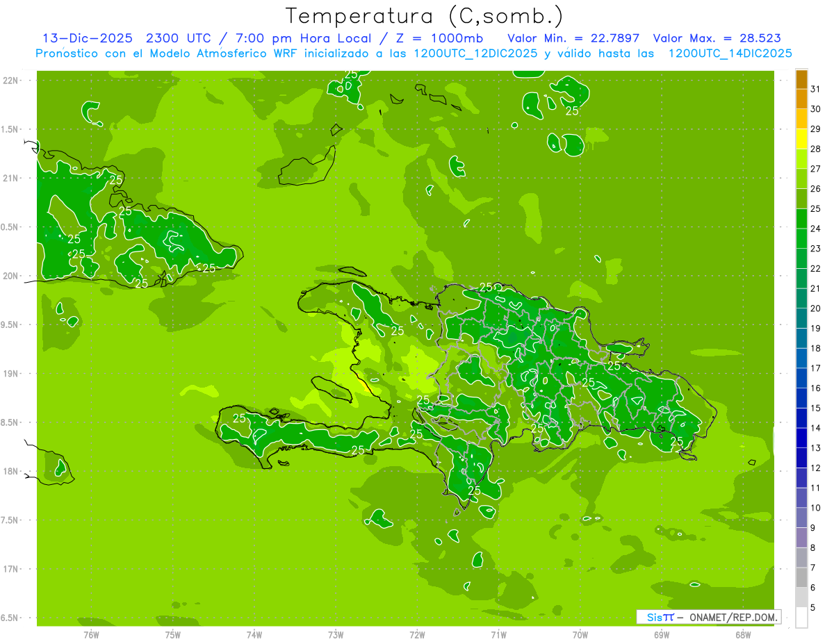Click the "70W" longitude axis label
Viewport: 834px width, 644px height.
click(580, 634)
